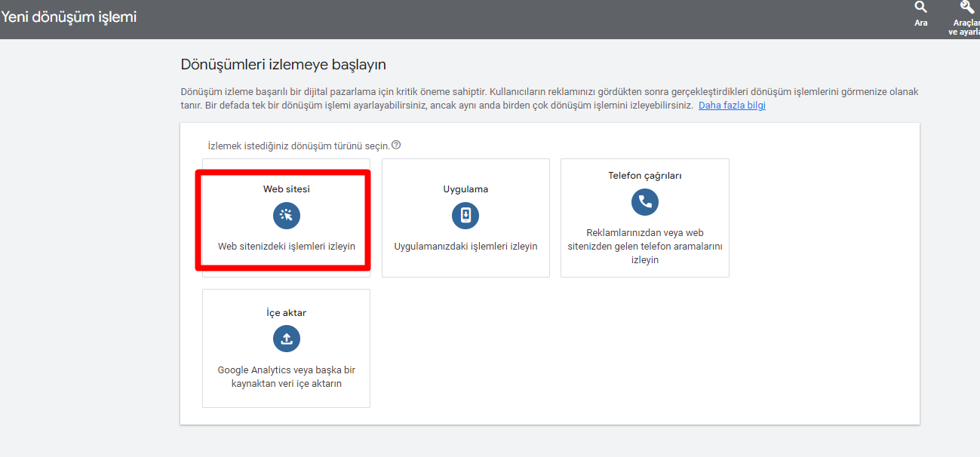
Task: Select the "İçe aktar" card title
Action: [x=287, y=313]
